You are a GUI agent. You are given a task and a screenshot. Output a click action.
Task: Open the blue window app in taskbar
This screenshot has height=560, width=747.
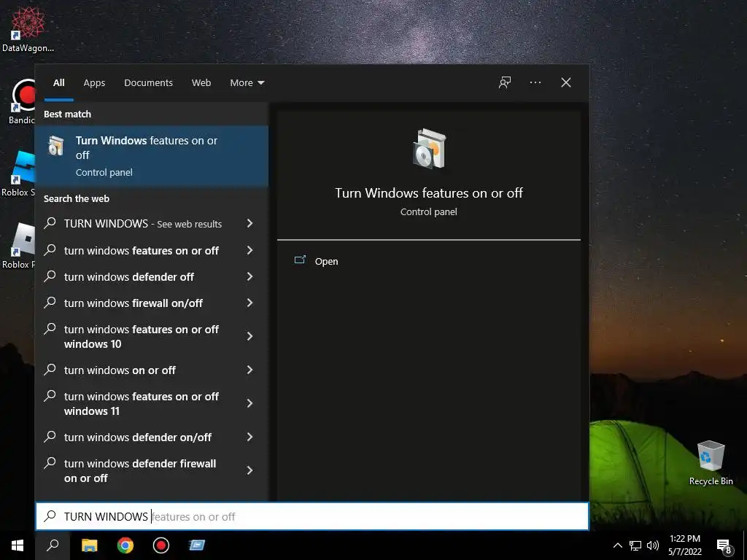(197, 545)
